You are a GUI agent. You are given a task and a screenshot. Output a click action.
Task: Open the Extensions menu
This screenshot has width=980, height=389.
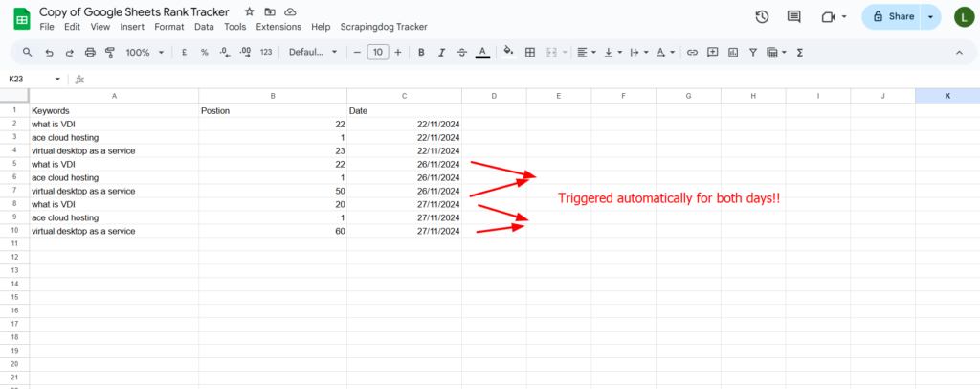(x=278, y=27)
